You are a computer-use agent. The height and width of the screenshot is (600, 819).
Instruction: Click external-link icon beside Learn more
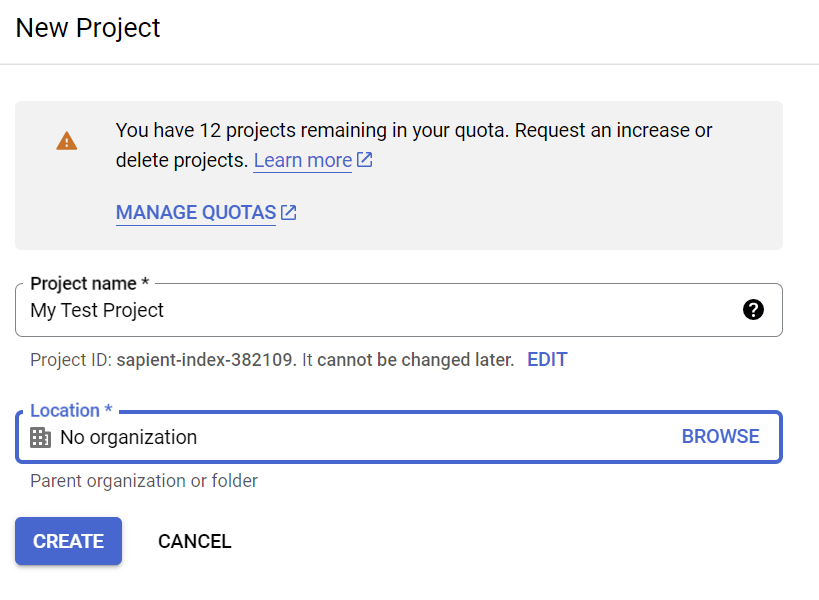click(365, 160)
